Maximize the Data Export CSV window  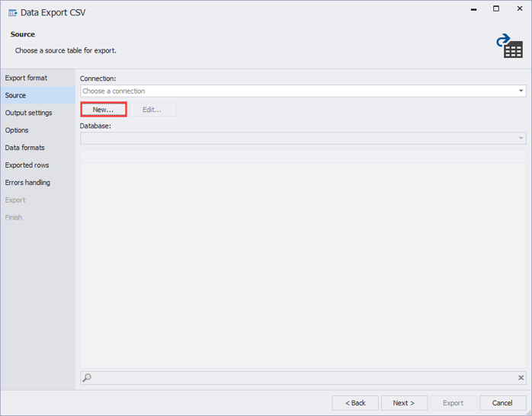coord(496,9)
